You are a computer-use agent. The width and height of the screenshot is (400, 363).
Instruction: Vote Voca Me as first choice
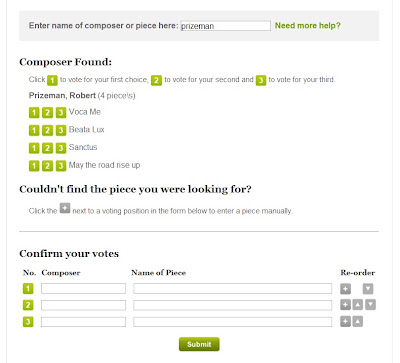[x=34, y=113]
